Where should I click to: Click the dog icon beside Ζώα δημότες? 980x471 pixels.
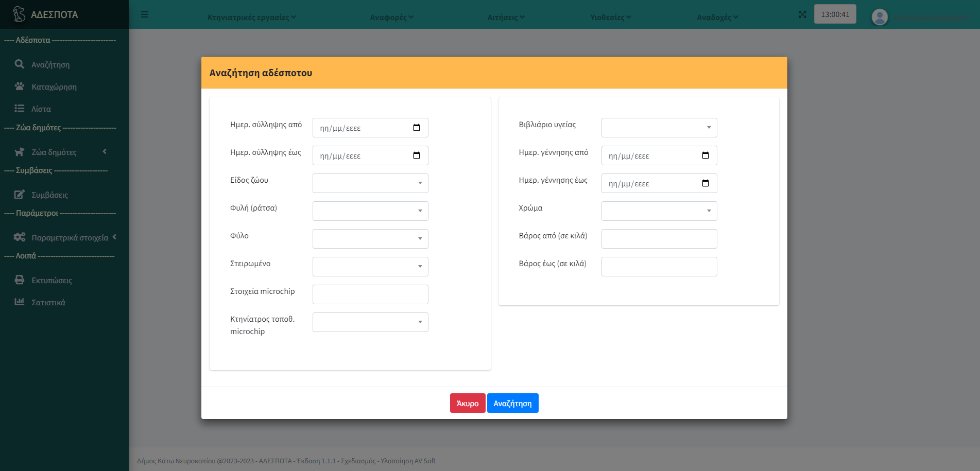(20, 151)
